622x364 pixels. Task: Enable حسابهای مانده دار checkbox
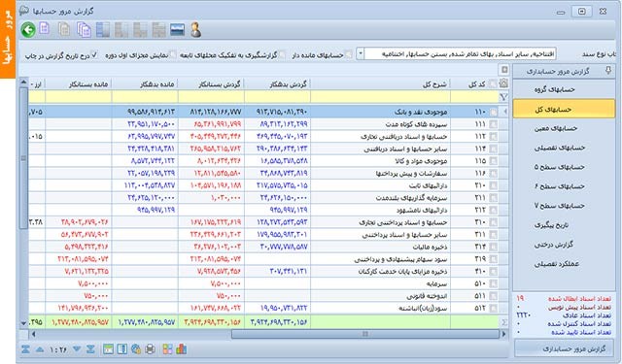(348, 54)
